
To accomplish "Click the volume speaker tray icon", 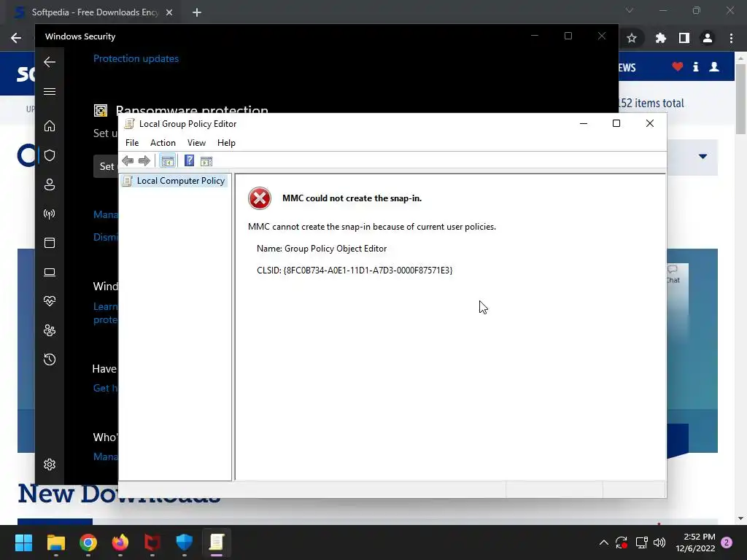I will (x=659, y=542).
